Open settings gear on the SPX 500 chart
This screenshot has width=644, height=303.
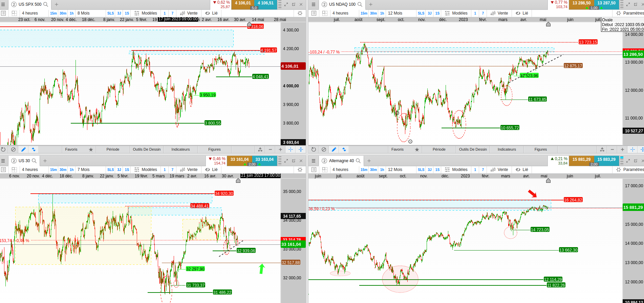tap(300, 13)
